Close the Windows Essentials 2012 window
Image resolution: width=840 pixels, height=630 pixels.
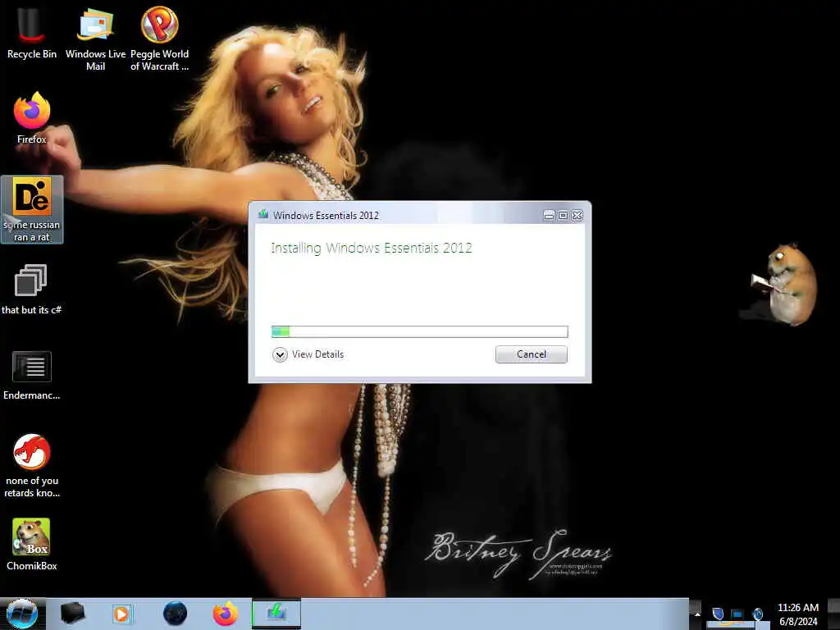coord(577,216)
